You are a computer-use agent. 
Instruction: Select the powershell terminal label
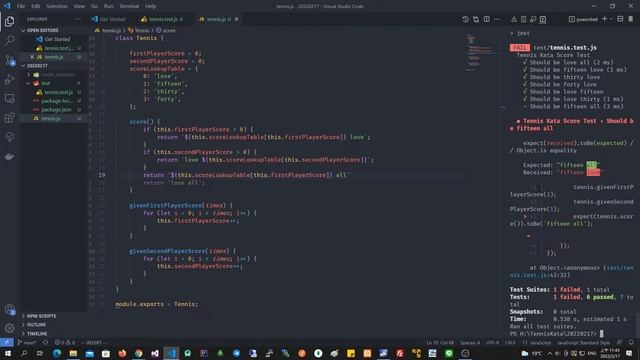click(584, 19)
